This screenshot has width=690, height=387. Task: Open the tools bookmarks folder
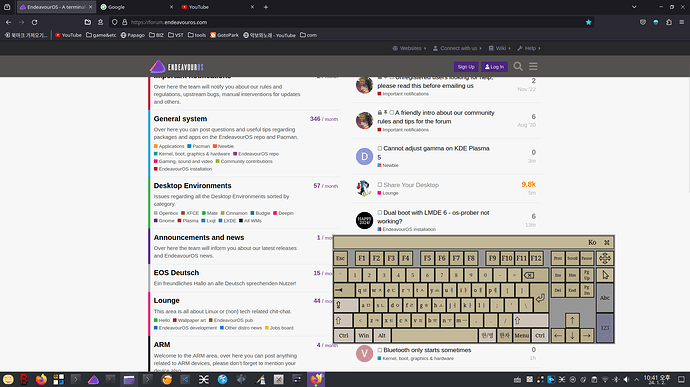197,35
